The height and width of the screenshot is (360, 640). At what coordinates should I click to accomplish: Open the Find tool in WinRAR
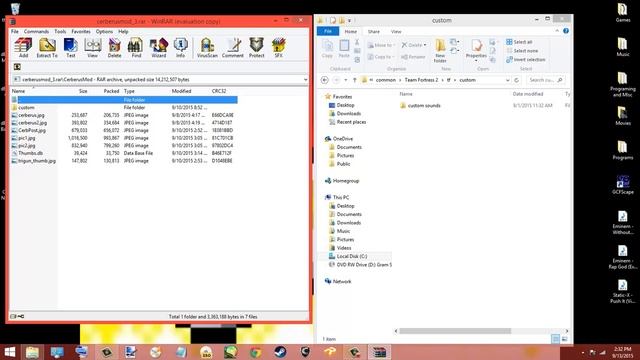click(136, 48)
